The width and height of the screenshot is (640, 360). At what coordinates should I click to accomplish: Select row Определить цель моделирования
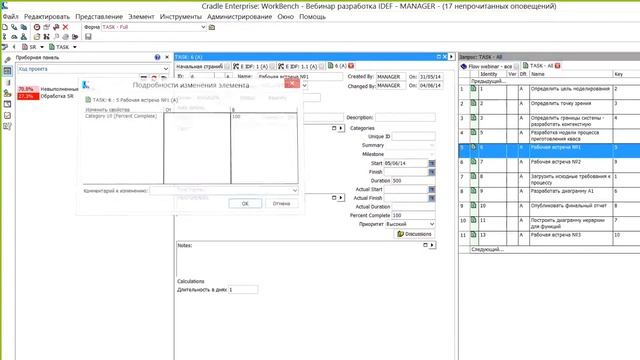coord(549,92)
